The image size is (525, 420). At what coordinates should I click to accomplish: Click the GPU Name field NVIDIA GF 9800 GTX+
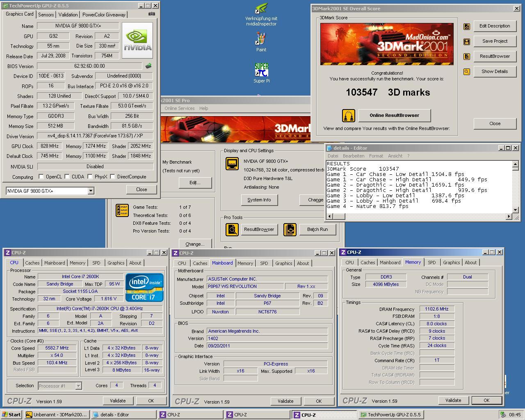coord(78,26)
